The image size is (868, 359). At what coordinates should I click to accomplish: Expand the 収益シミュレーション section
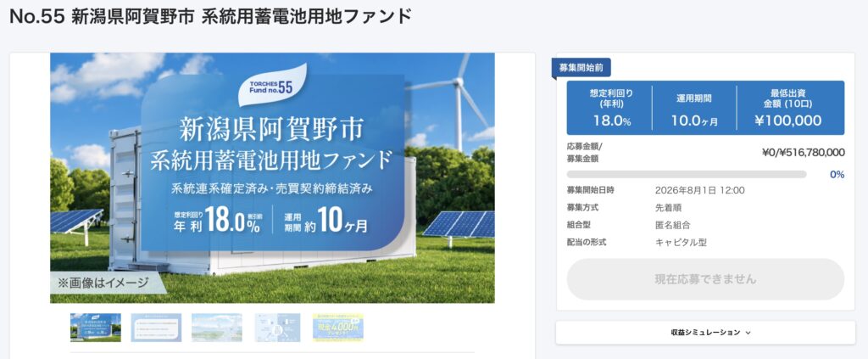coord(705,333)
